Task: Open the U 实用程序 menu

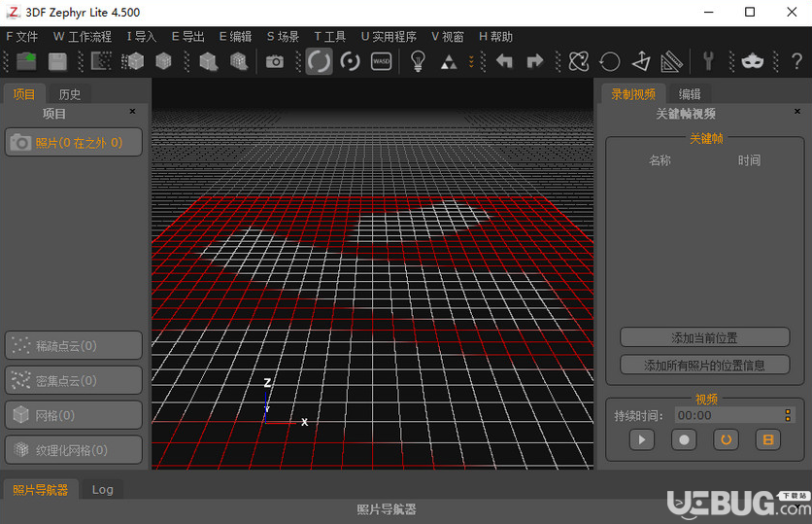Action: 389,36
